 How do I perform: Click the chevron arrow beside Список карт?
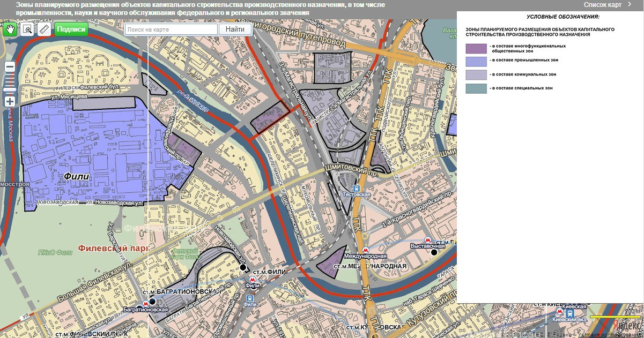click(630, 5)
